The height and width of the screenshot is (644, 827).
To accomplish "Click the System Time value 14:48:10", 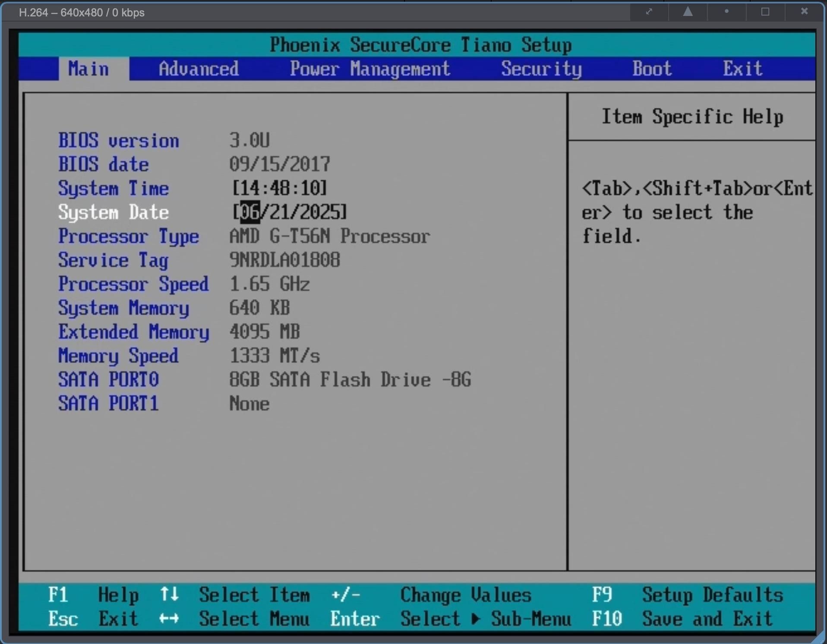I will point(280,188).
